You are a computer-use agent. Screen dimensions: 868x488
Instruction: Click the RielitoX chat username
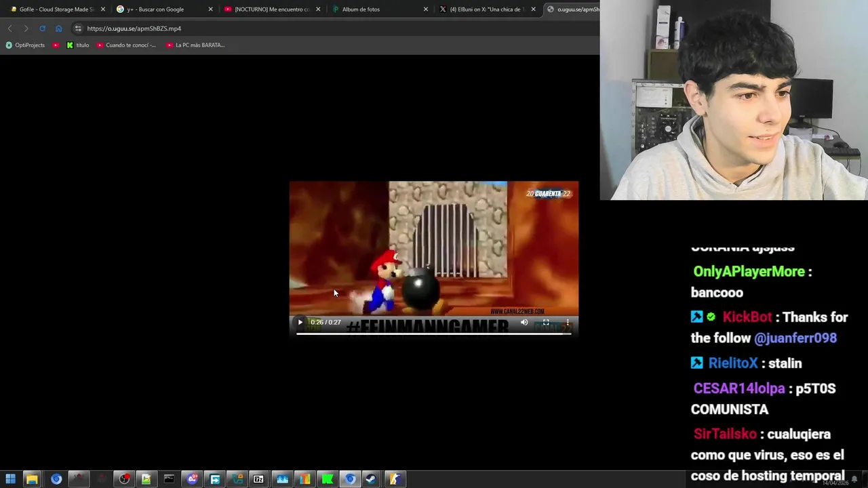click(733, 363)
